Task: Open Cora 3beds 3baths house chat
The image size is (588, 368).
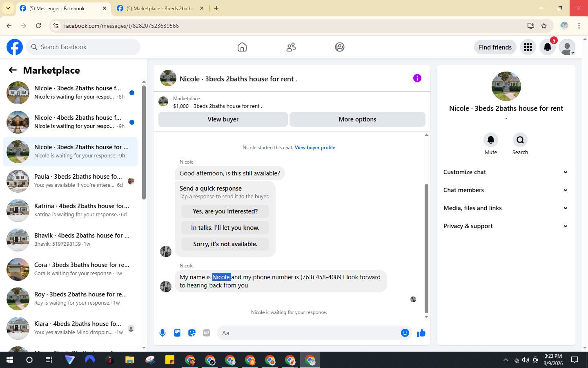Action: coord(70,269)
